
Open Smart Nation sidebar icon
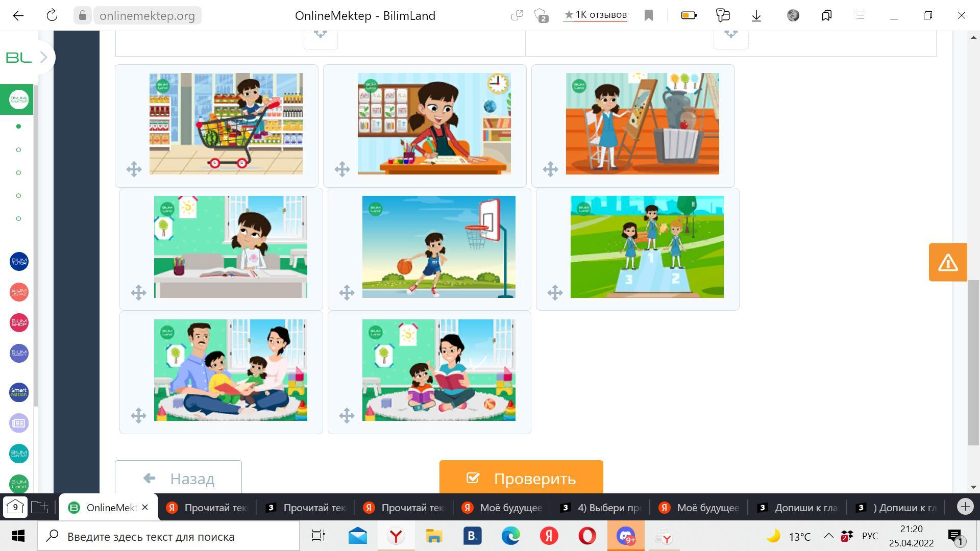[19, 392]
